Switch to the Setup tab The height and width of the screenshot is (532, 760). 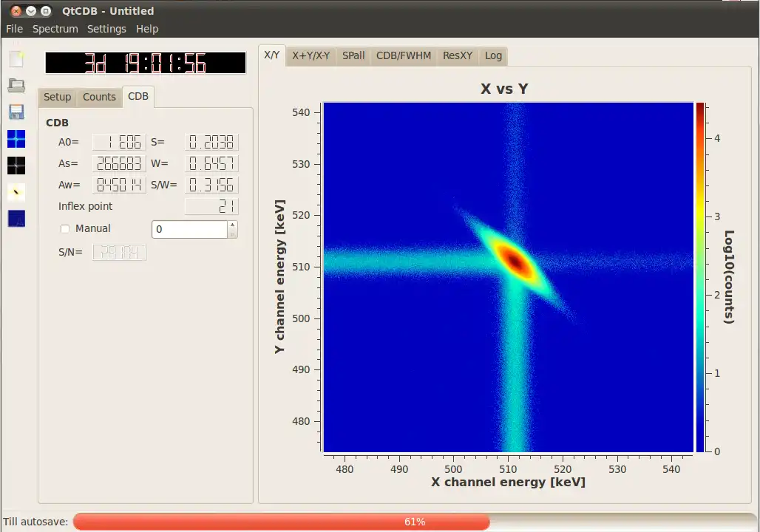pyautogui.click(x=57, y=97)
